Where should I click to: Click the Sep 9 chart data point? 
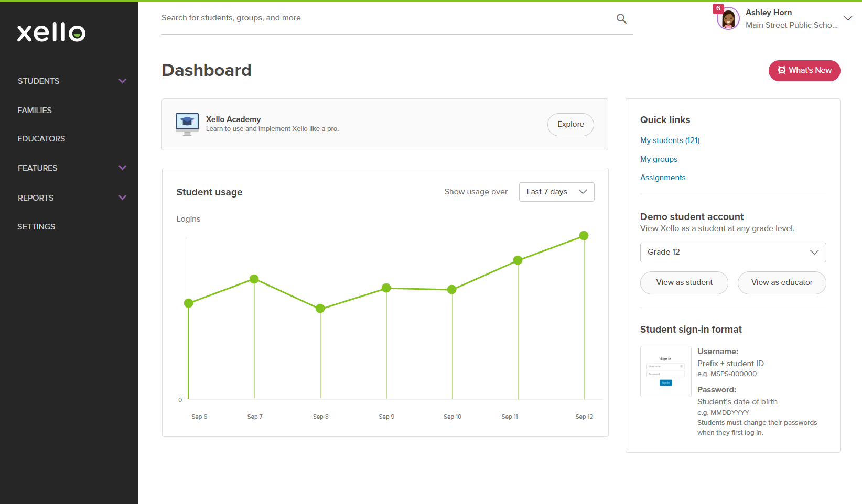[386, 288]
